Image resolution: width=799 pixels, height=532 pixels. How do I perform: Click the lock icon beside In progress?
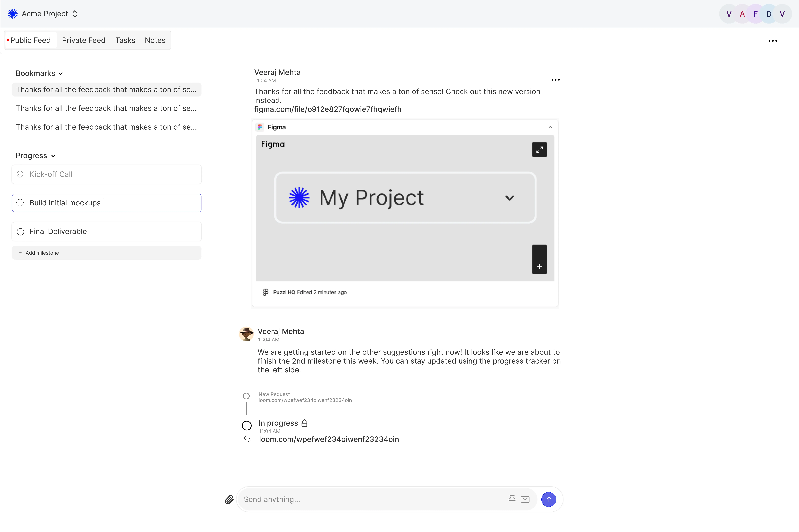point(304,423)
